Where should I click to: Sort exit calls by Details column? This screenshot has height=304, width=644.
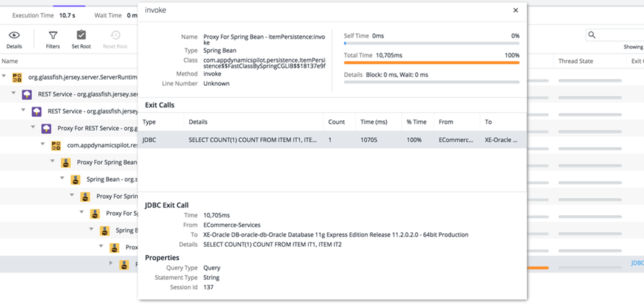click(x=198, y=122)
